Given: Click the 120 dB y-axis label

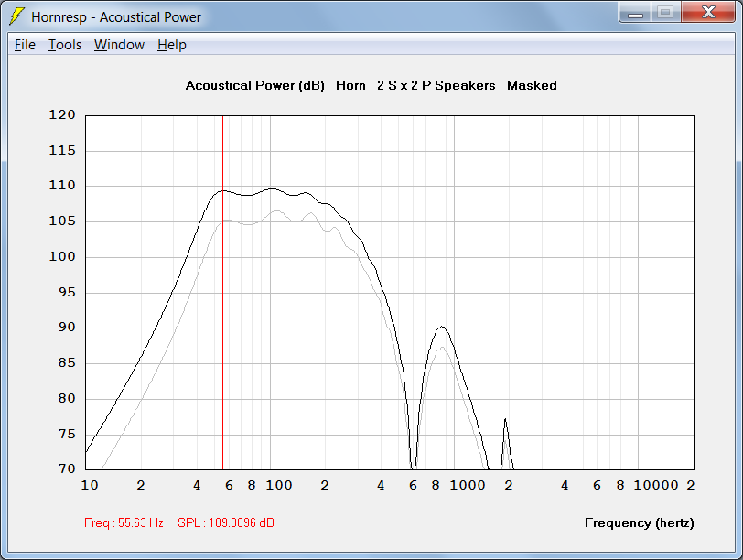Looking at the screenshot, I should (62, 114).
